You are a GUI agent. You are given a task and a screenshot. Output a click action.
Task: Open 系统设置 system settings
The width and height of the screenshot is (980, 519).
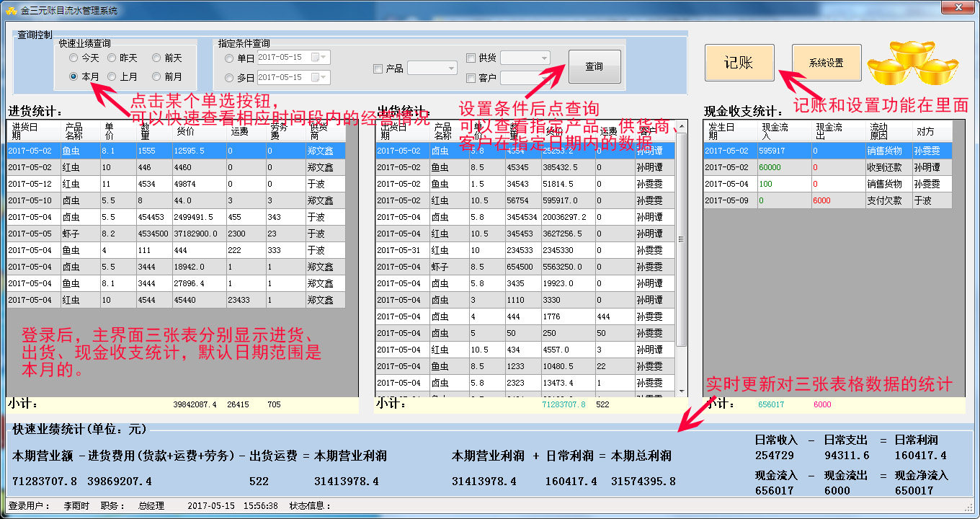(827, 63)
